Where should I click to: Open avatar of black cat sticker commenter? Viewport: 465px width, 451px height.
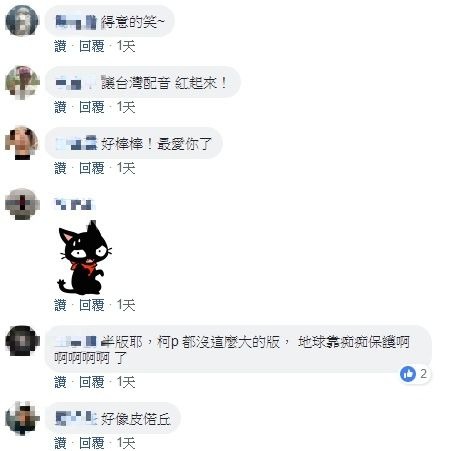click(x=22, y=204)
